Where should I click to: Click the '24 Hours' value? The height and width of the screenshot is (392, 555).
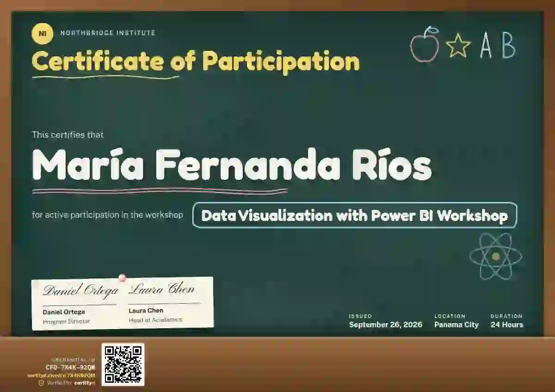[507, 325]
